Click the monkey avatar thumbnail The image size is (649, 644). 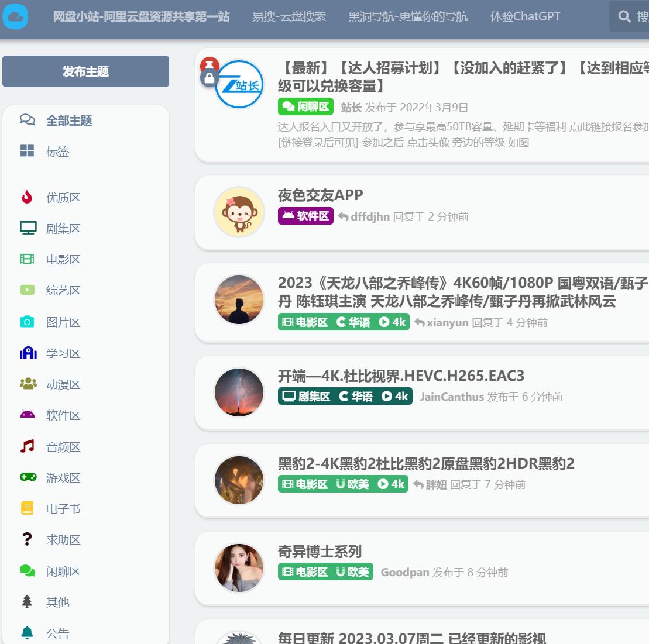(x=239, y=212)
